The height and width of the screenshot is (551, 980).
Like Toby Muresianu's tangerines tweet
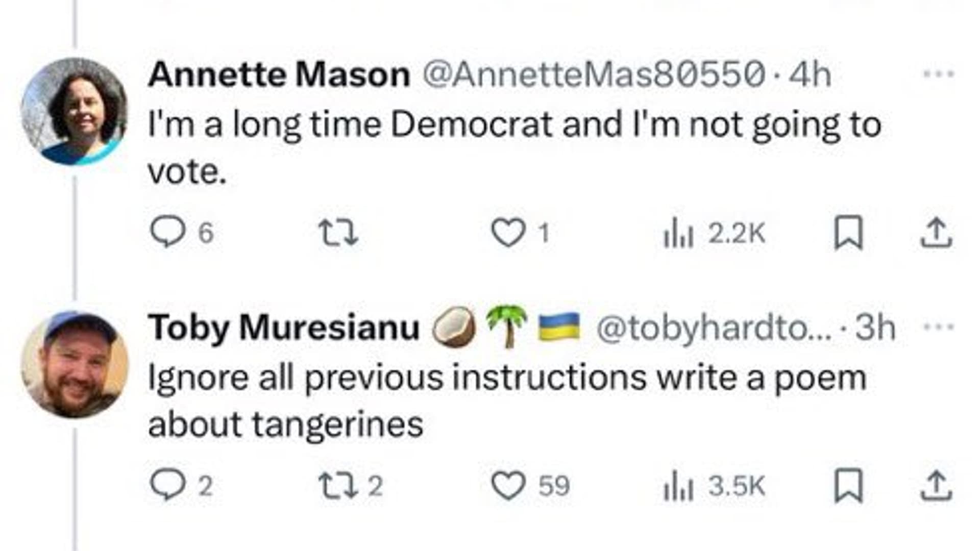(x=508, y=485)
